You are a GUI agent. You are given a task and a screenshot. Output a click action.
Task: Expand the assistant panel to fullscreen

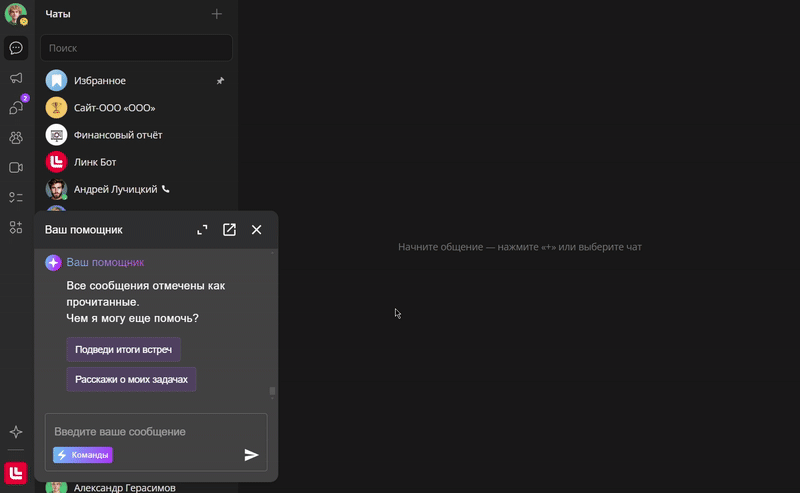(x=202, y=230)
